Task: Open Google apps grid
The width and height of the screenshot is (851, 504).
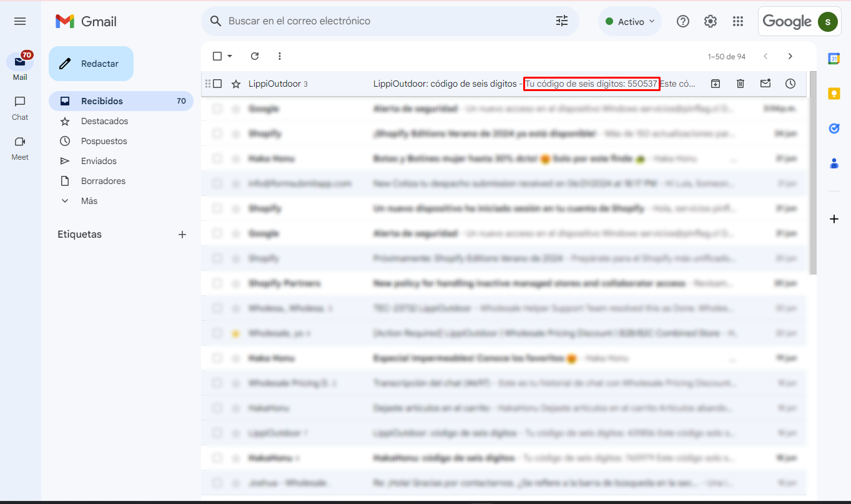Action: 738,22
